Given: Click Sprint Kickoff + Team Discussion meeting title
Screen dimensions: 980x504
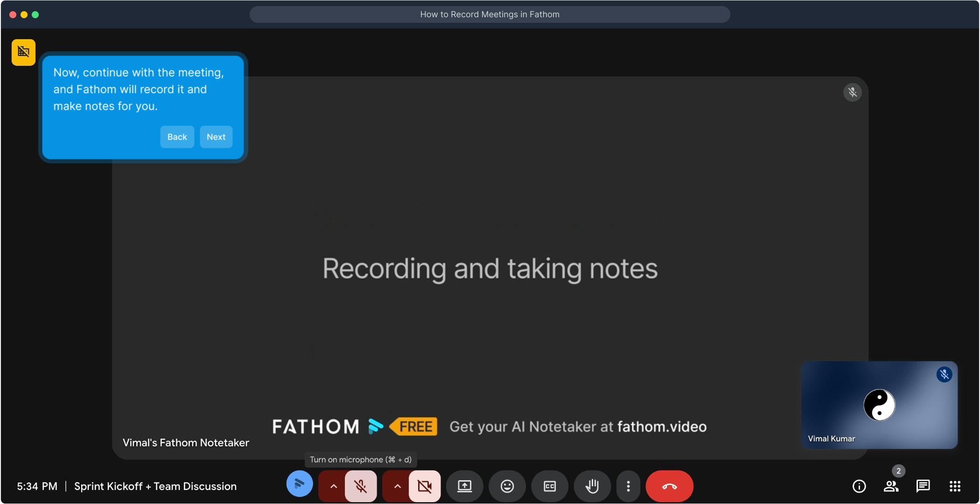Looking at the screenshot, I should [x=155, y=486].
